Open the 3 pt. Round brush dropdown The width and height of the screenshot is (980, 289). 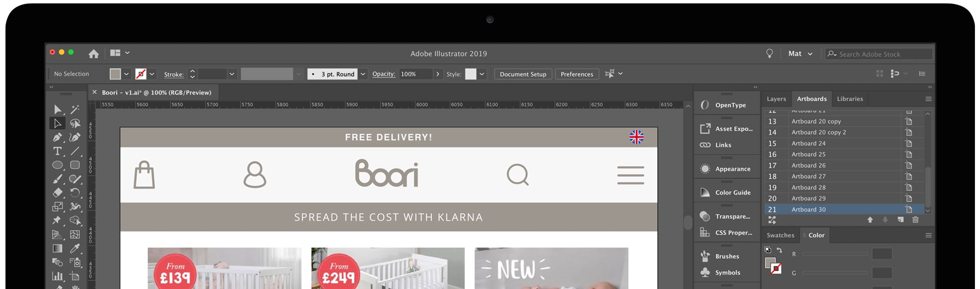363,74
